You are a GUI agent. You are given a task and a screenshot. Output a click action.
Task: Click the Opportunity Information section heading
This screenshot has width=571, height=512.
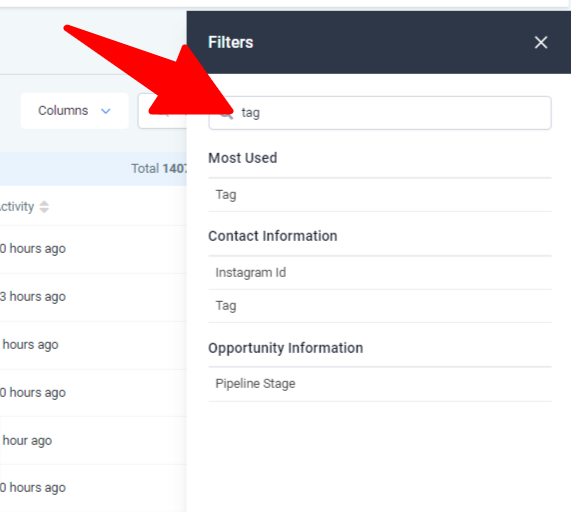(286, 348)
